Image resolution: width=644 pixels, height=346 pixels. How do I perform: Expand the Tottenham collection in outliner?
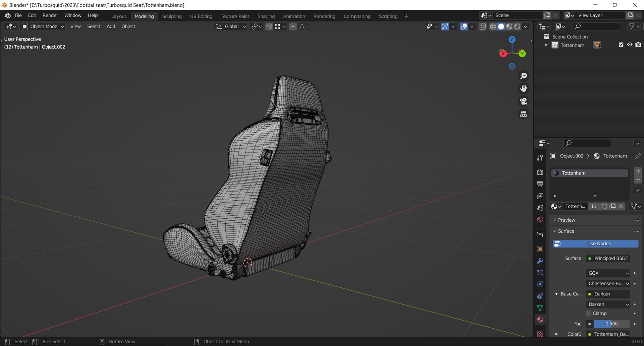click(546, 45)
